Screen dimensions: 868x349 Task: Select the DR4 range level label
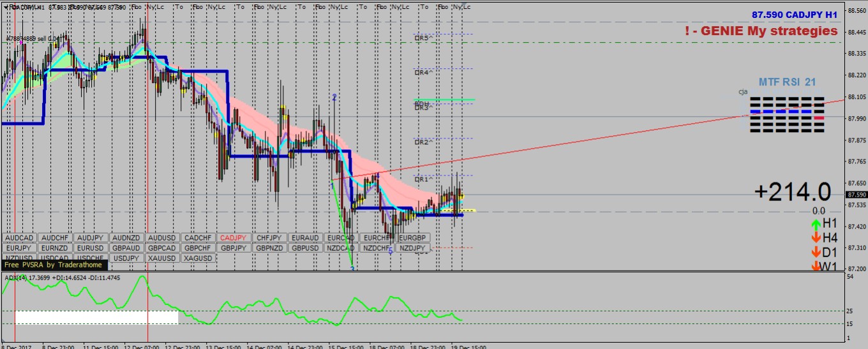click(423, 73)
